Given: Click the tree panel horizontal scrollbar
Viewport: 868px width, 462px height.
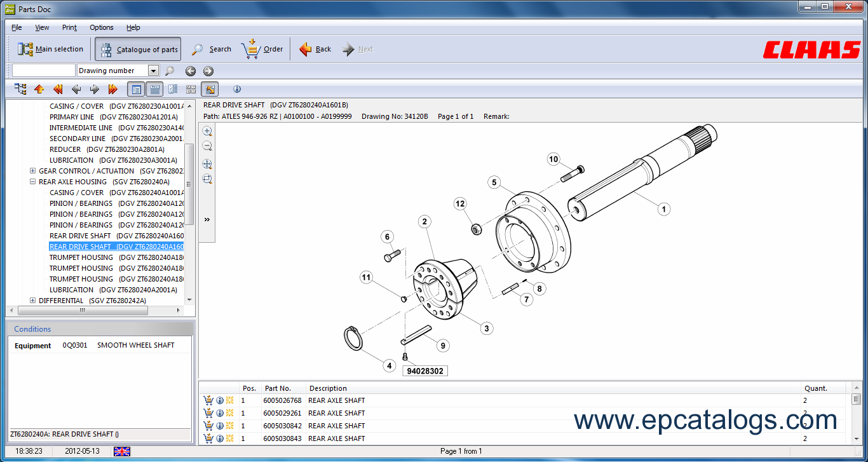Looking at the screenshot, I should tap(83, 311).
